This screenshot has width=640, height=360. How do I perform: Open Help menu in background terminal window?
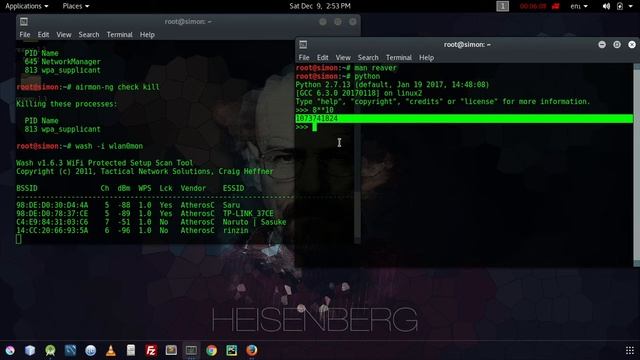click(147, 35)
